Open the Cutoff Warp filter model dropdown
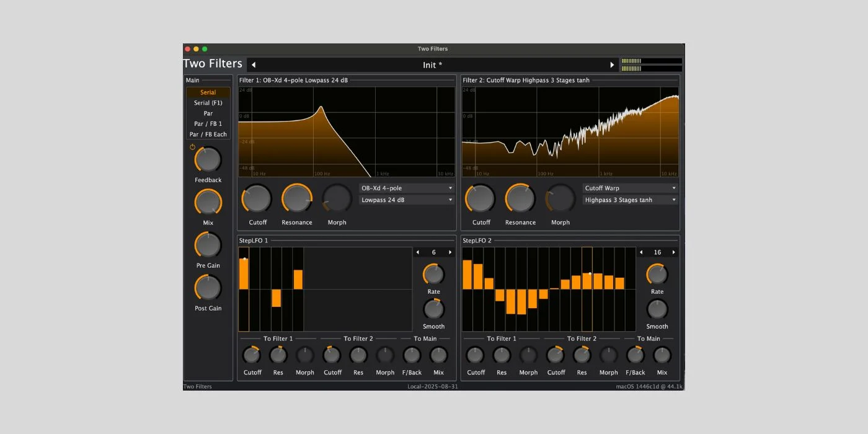The height and width of the screenshot is (434, 868). tap(631, 188)
